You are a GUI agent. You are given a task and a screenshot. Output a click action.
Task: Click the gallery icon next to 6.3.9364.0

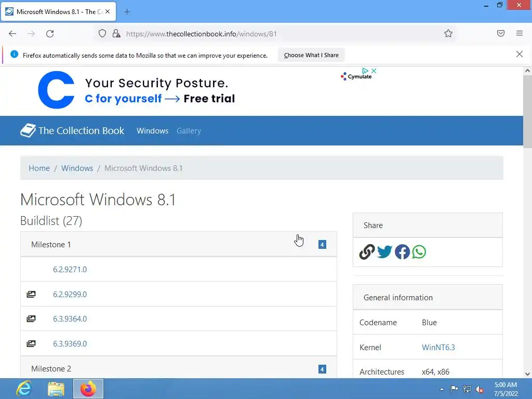[x=31, y=318]
